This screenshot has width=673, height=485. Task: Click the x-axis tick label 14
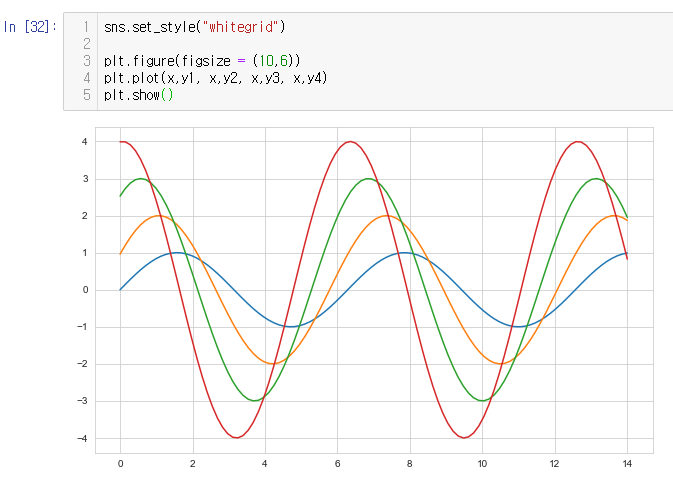pyautogui.click(x=626, y=464)
